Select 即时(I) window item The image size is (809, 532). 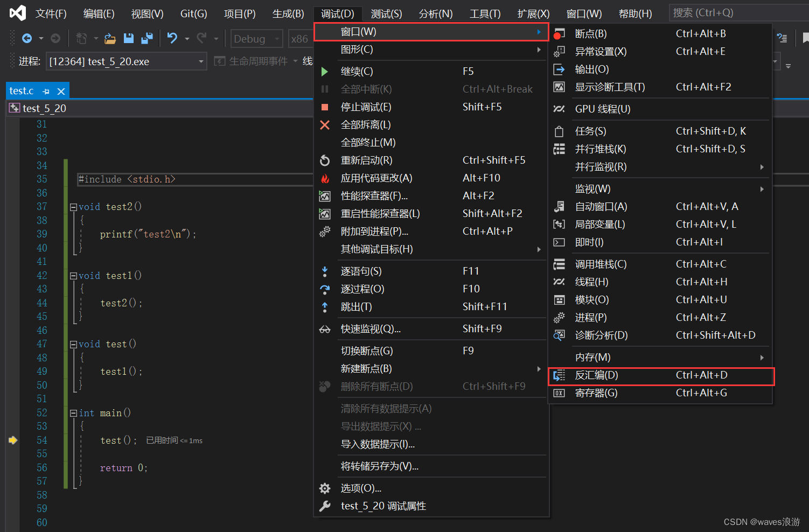pos(661,242)
